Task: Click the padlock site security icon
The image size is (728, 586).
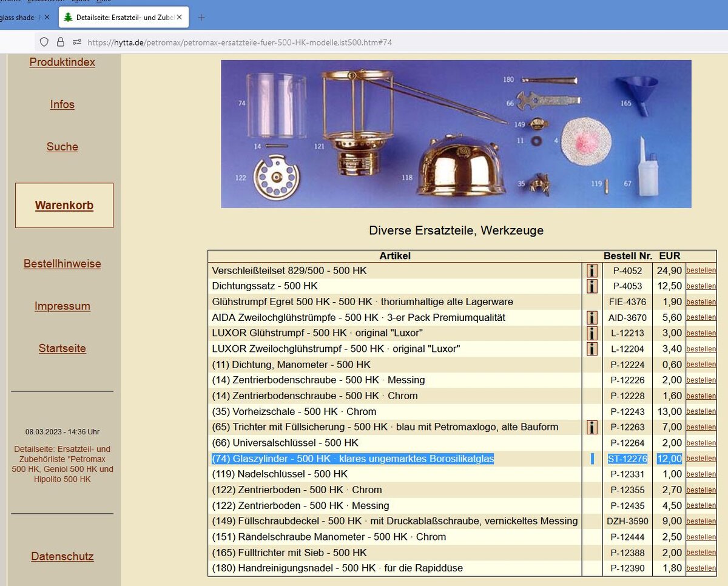Action: pyautogui.click(x=60, y=42)
